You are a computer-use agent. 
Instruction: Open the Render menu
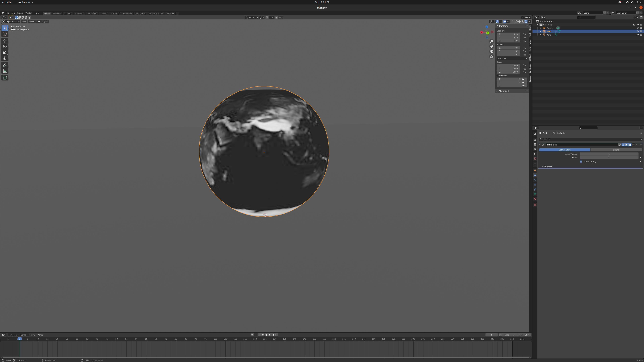(20, 13)
